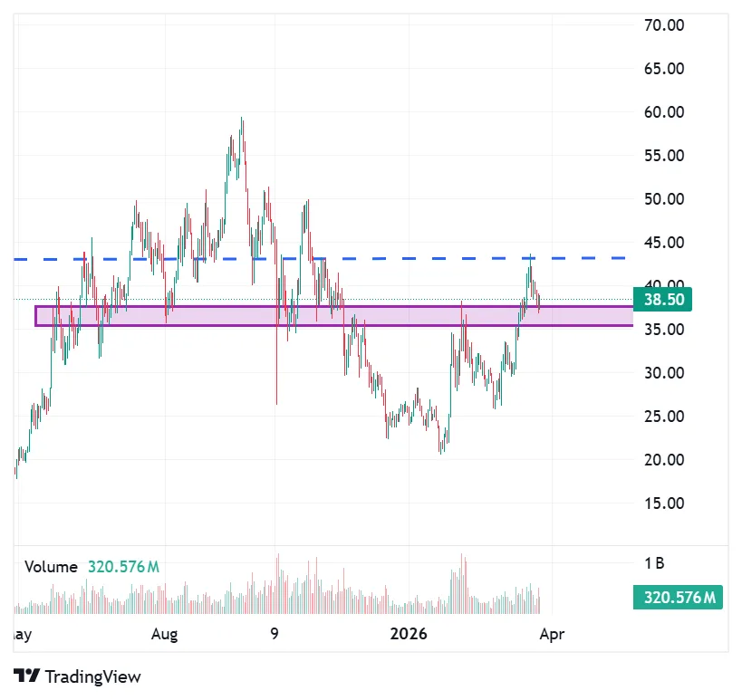The image size is (742, 700).
Task: Click the May label on the time axis
Action: [x=20, y=635]
